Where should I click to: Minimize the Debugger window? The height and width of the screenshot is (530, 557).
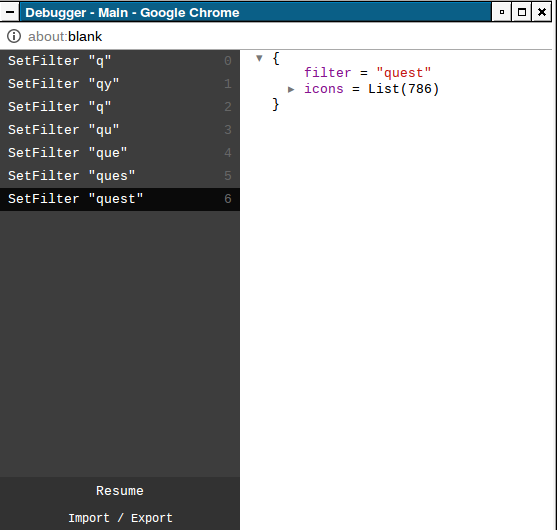[x=502, y=12]
